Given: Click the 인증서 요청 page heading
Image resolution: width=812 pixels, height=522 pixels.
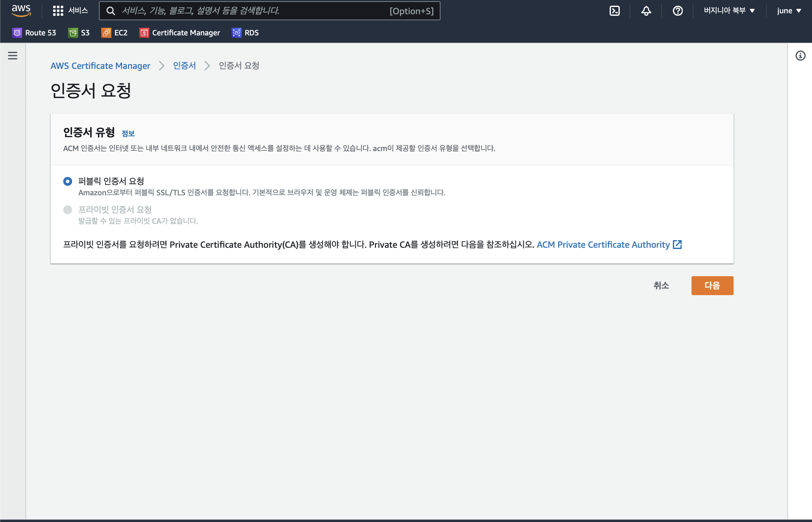Looking at the screenshot, I should click(90, 90).
